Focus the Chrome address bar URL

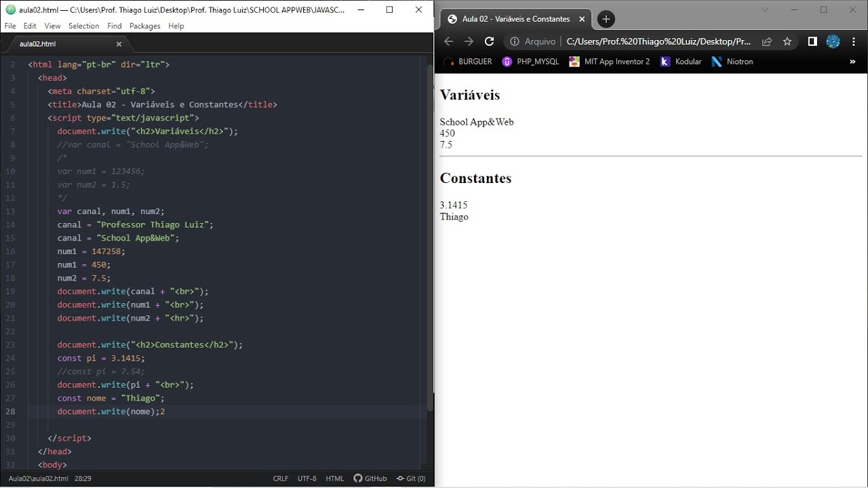click(658, 41)
